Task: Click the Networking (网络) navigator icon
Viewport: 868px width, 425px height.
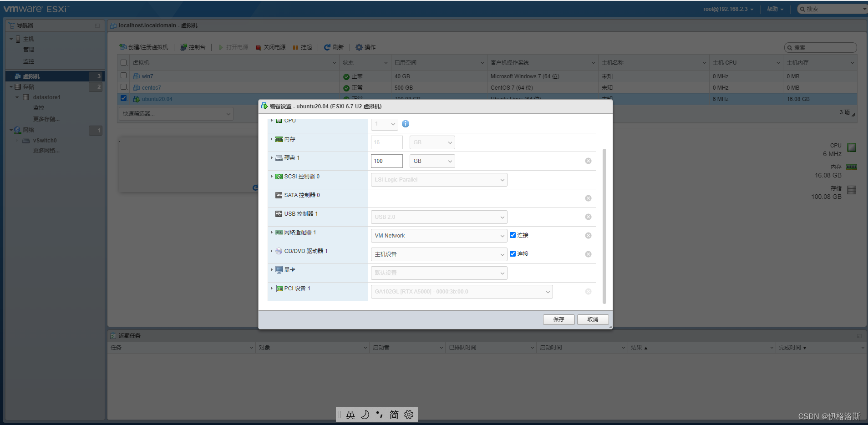Action: pos(18,130)
